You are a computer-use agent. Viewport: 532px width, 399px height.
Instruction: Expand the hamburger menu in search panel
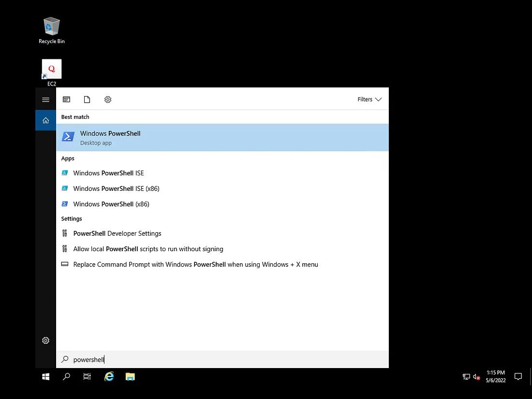[46, 100]
